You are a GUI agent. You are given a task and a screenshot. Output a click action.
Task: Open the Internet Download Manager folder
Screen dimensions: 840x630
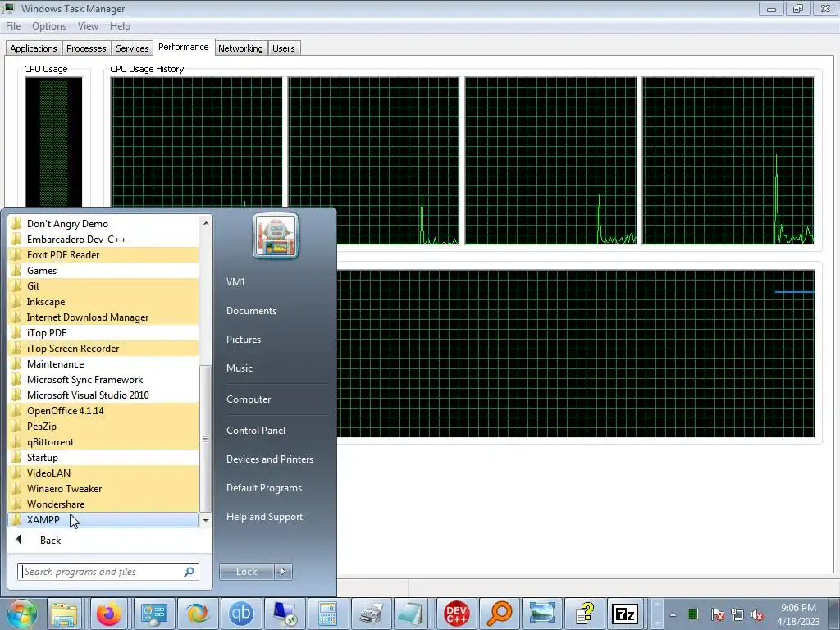(103, 317)
